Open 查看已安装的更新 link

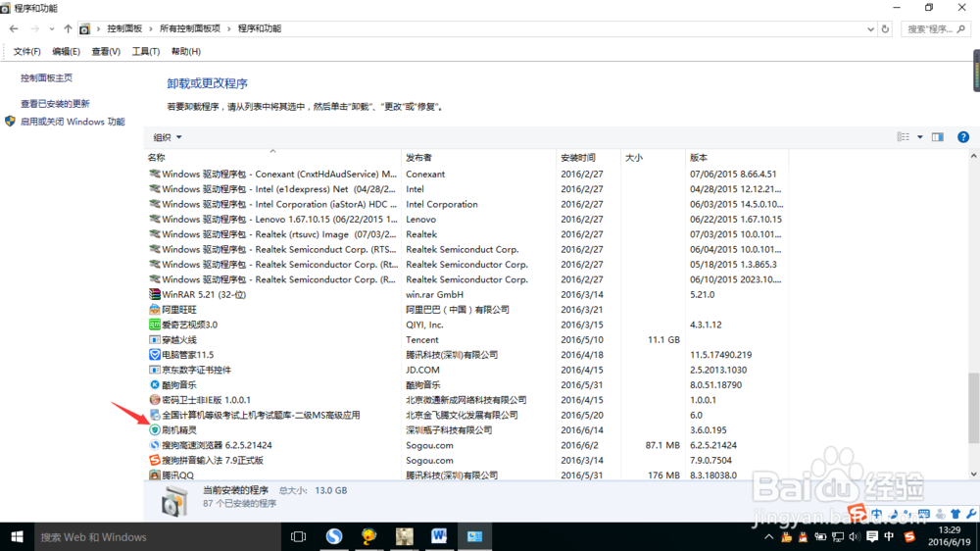(x=55, y=104)
